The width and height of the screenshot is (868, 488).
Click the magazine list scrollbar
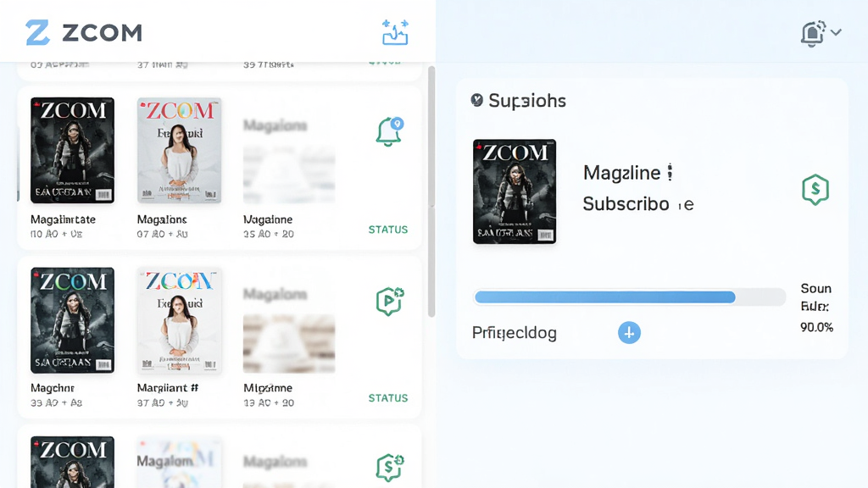click(x=431, y=192)
